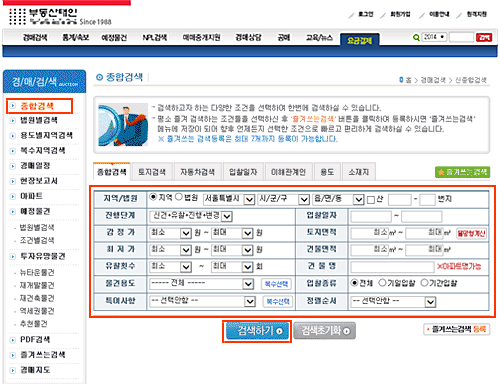Open the 감정가 최대 dropdown
The image size is (500, 384).
point(232,233)
